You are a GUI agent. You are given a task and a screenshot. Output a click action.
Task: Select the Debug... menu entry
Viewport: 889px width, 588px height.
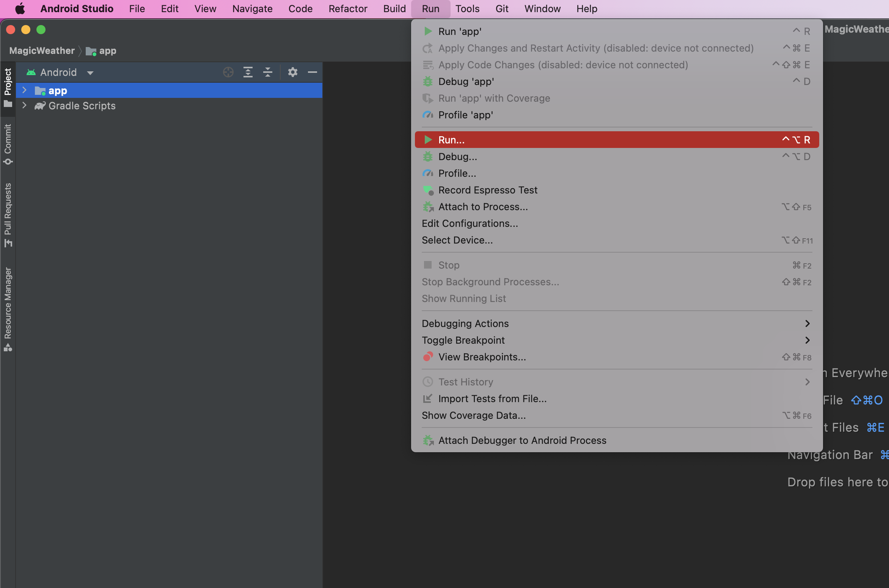tap(617, 157)
